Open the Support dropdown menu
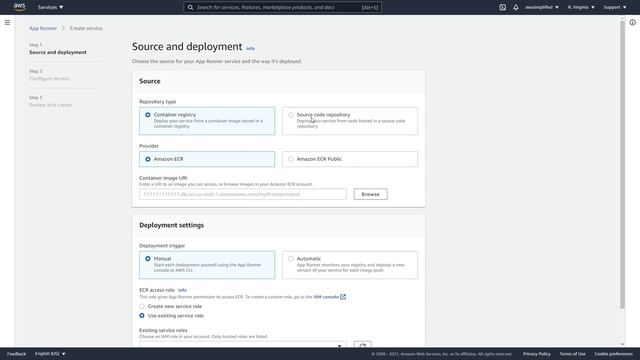Screen dimensions: 640x360 (x=615, y=7)
